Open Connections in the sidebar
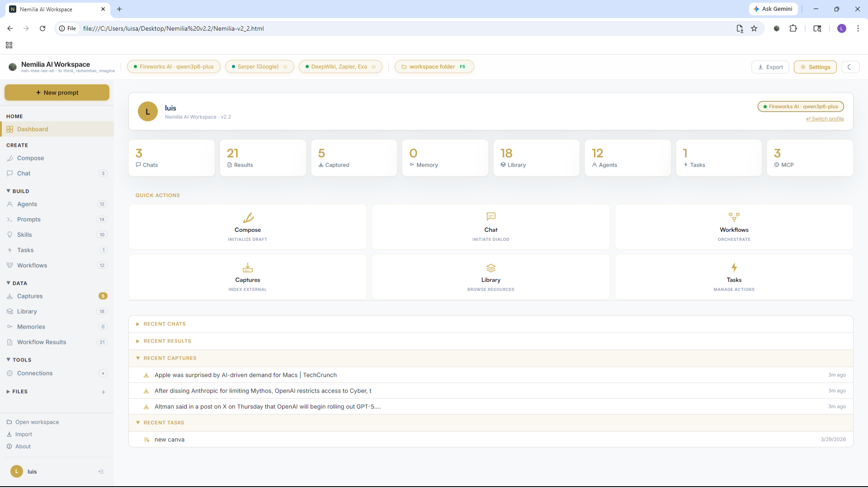Viewport: 868px width, 488px height. click(x=57, y=373)
